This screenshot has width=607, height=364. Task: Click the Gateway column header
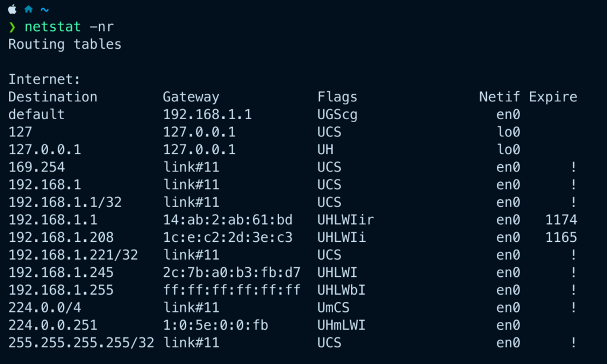coord(191,97)
